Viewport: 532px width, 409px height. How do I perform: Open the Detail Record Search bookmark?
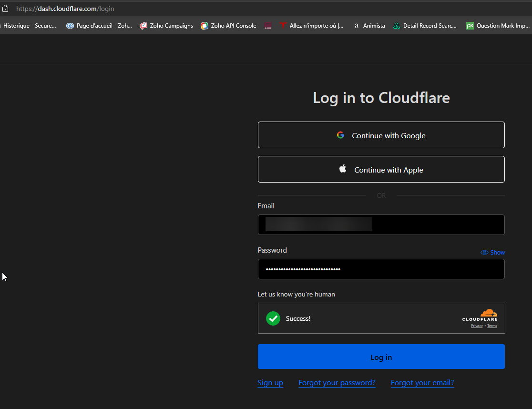pos(425,25)
